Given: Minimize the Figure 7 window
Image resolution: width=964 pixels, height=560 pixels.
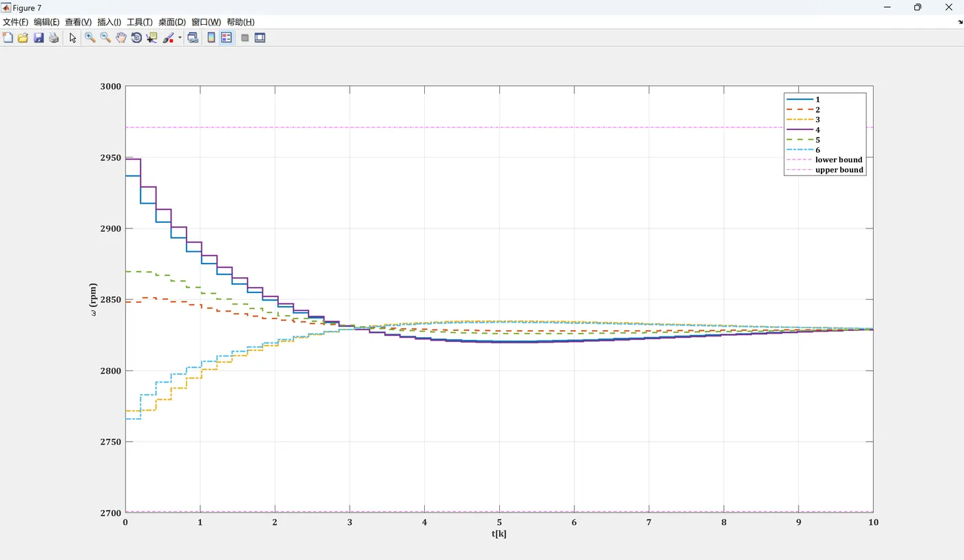Looking at the screenshot, I should point(886,8).
